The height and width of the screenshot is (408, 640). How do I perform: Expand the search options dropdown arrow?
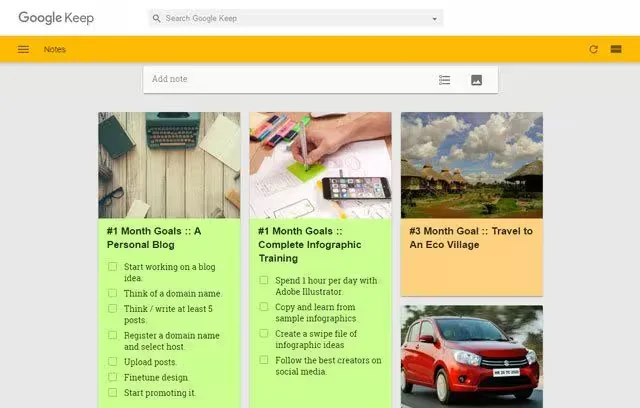point(434,18)
